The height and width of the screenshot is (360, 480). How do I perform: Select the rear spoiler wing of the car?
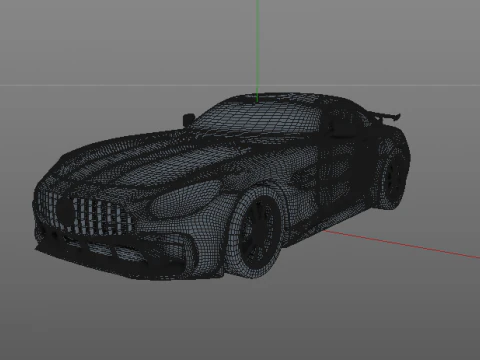[x=384, y=116]
